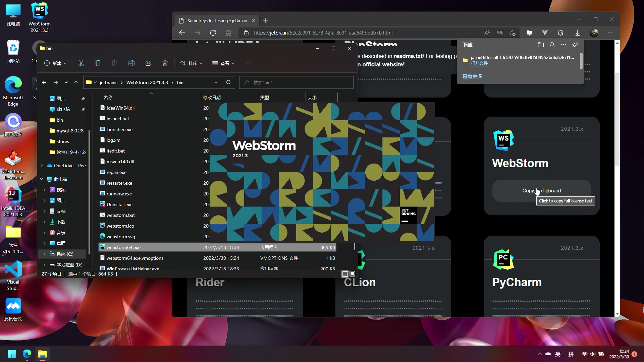
Task: Click the Delete (trash) icon in Explorer toolbar
Action: (x=165, y=63)
